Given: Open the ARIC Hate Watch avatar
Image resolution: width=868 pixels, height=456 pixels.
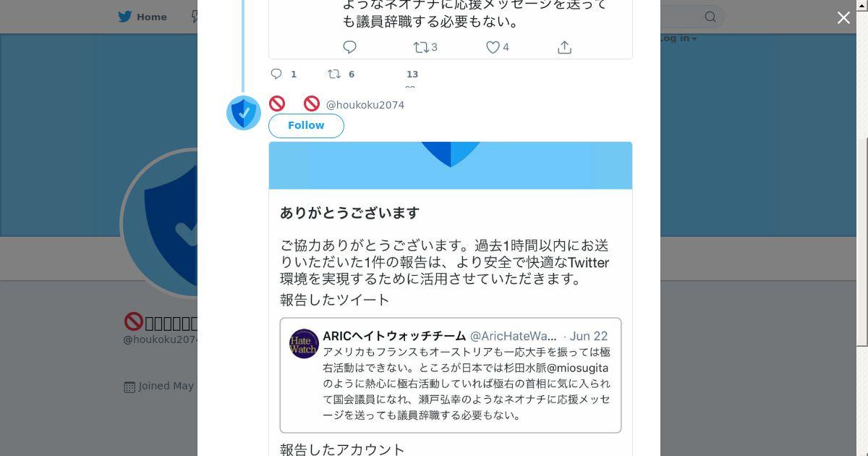Looking at the screenshot, I should click(304, 344).
